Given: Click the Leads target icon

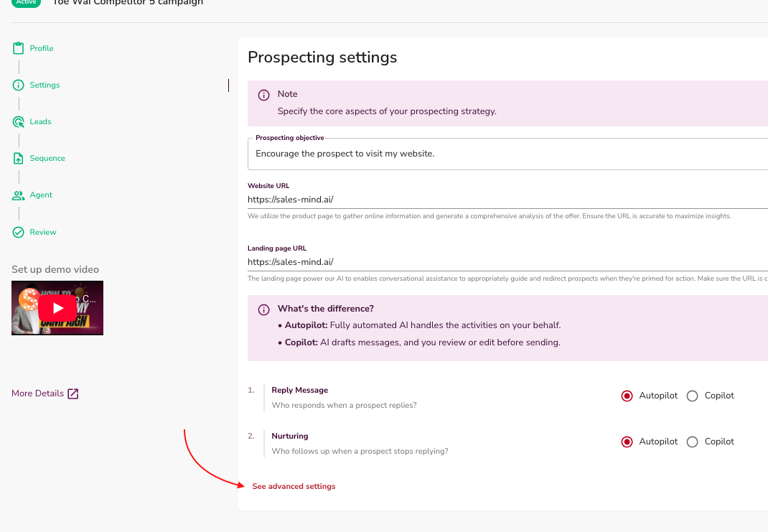Looking at the screenshot, I should click(19, 122).
